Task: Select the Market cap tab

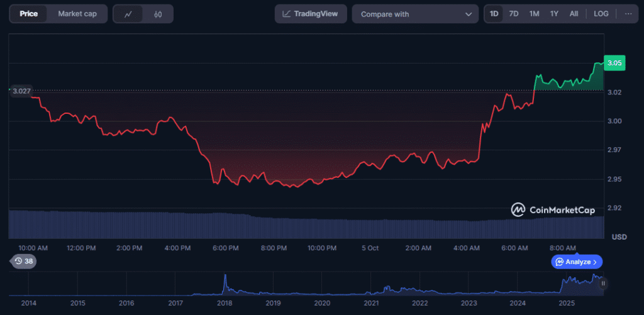Action: pos(77,14)
